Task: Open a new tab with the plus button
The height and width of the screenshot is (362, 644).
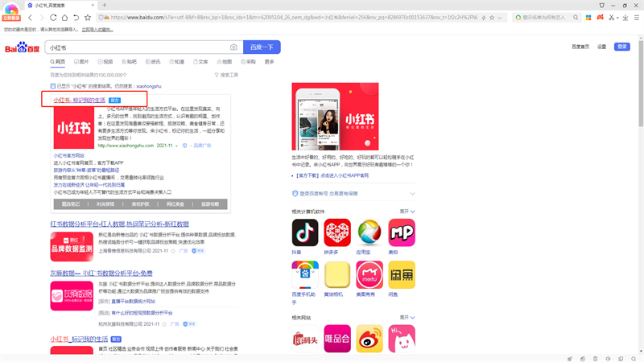Action: (x=105, y=6)
